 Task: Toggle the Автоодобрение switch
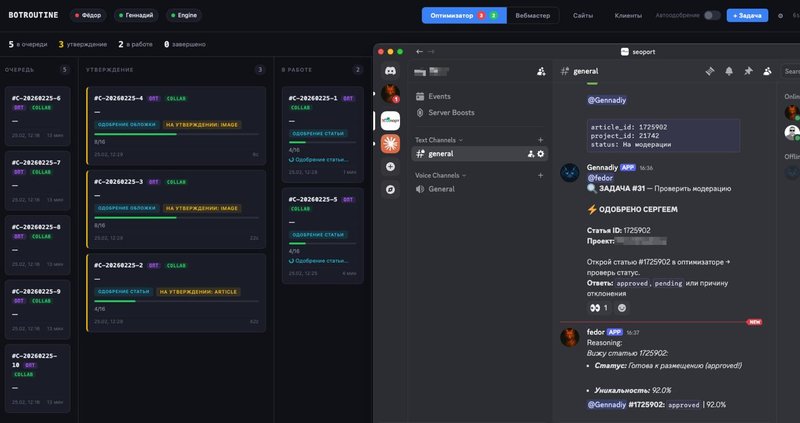pos(712,15)
